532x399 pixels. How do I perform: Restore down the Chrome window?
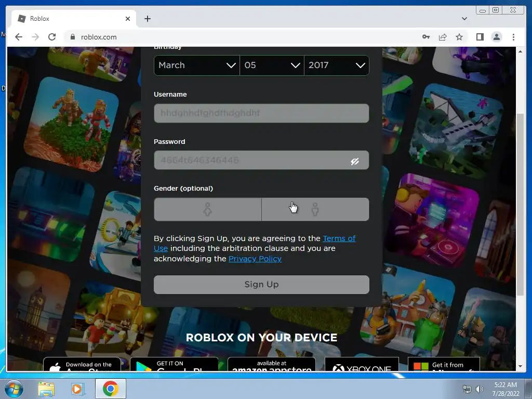click(x=496, y=10)
